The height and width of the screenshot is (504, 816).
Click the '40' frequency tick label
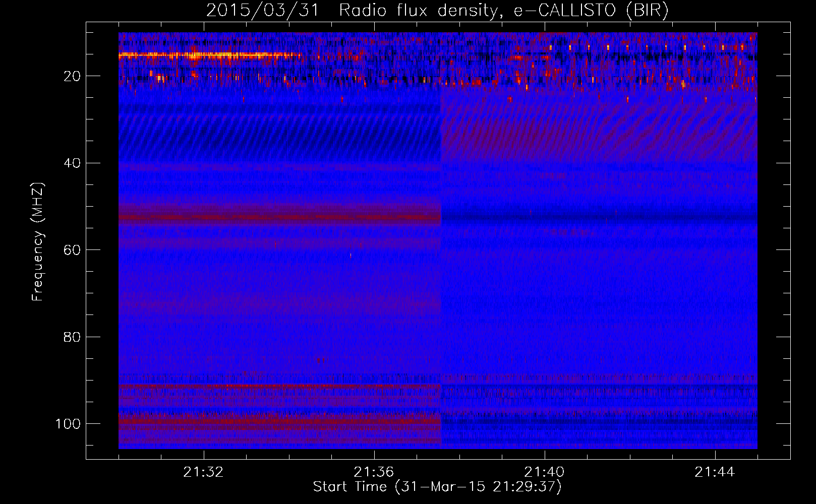tap(73, 163)
